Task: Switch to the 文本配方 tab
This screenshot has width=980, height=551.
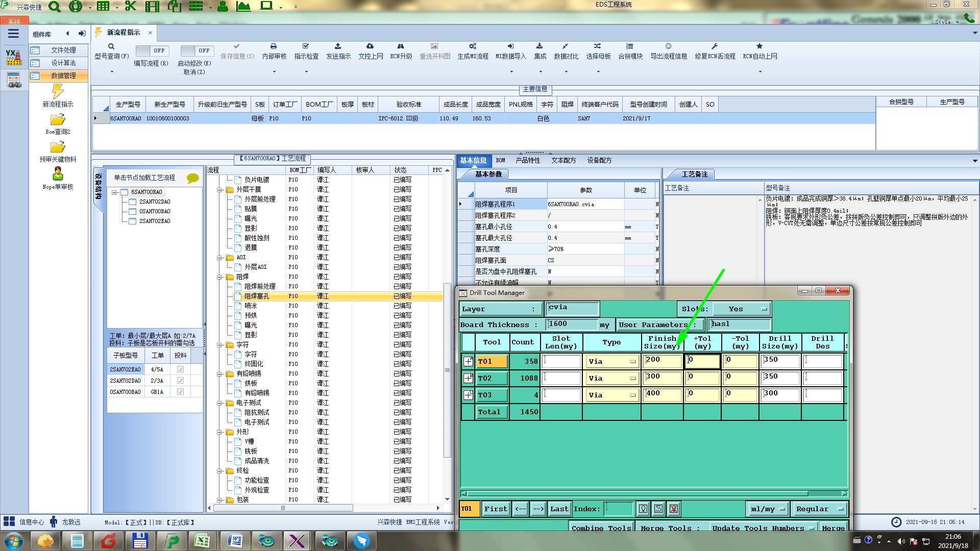Action: [x=563, y=160]
